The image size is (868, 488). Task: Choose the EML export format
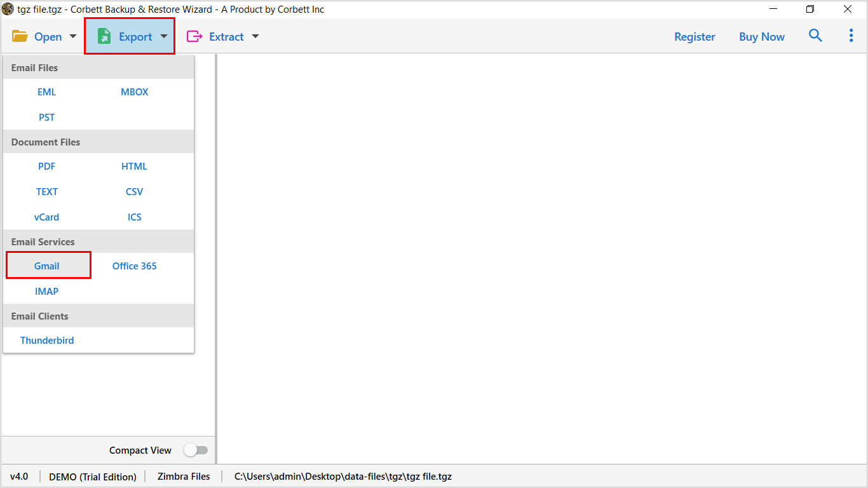(x=46, y=91)
